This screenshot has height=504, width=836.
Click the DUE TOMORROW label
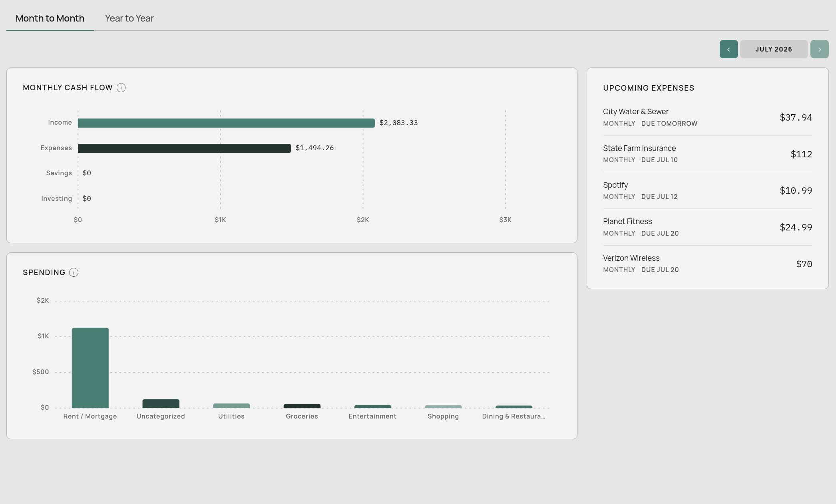point(669,124)
